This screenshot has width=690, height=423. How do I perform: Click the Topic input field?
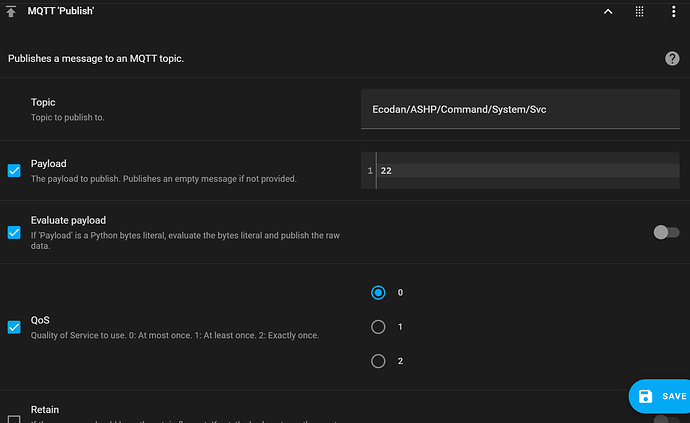click(x=520, y=109)
